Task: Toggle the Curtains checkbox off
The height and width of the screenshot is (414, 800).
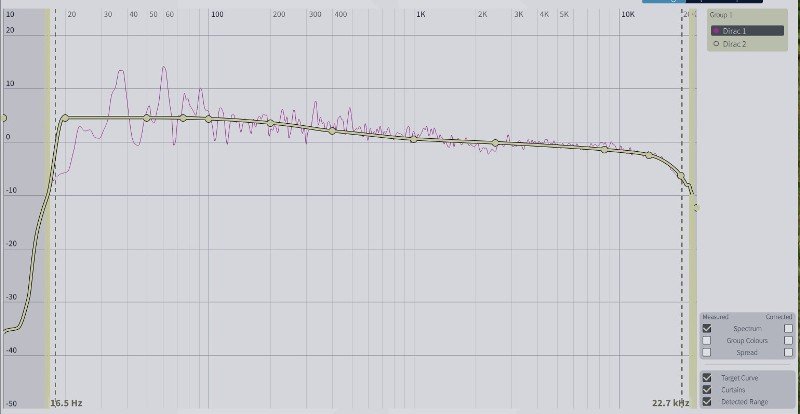Action: pos(707,390)
